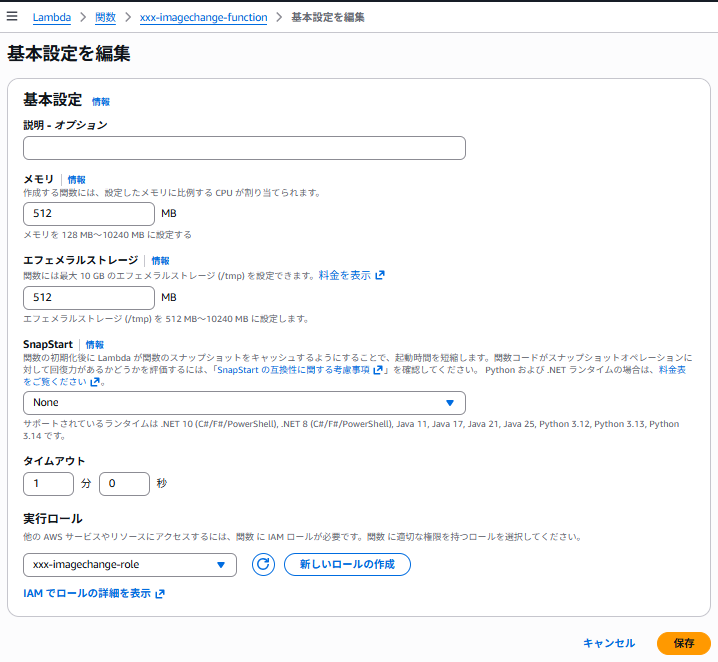Refresh the execution role list

coord(263,564)
